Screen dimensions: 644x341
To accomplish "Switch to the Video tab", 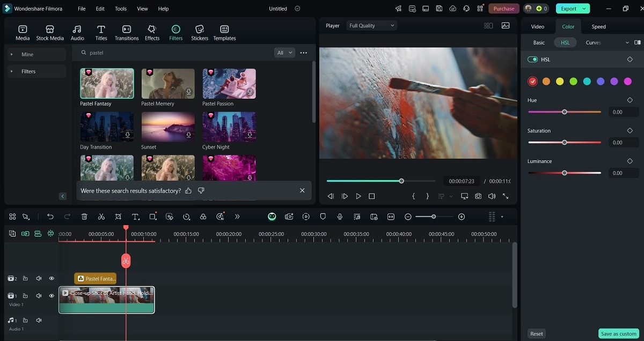I will [x=537, y=27].
